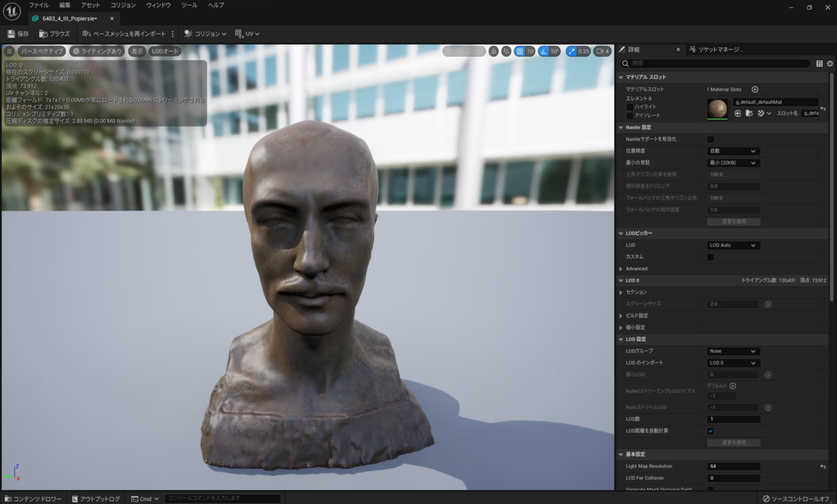Image resolution: width=837 pixels, height=504 pixels.
Task: Uncheck LOD距離を自動計算 checkbox
Action: coord(711,431)
